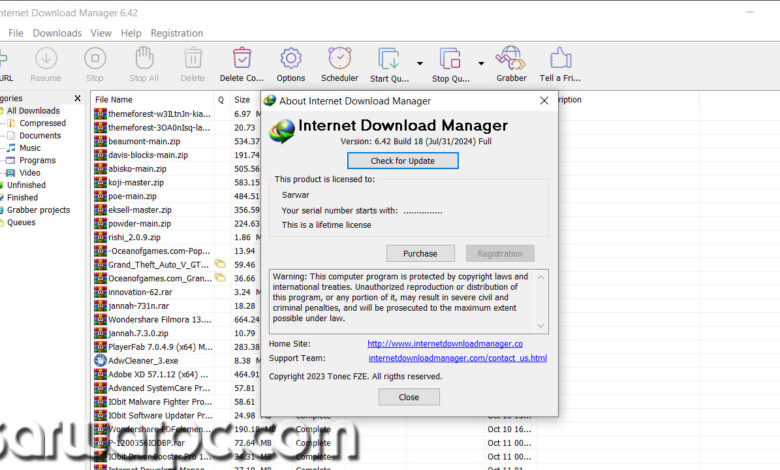
Task: Click queue icon on Oceanofgames.com_Gran row
Action: (220, 278)
